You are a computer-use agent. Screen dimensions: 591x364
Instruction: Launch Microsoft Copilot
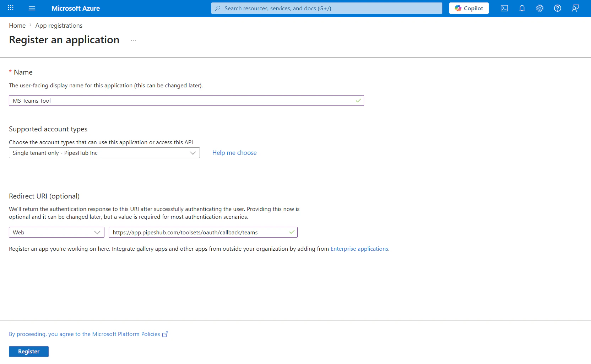[468, 8]
